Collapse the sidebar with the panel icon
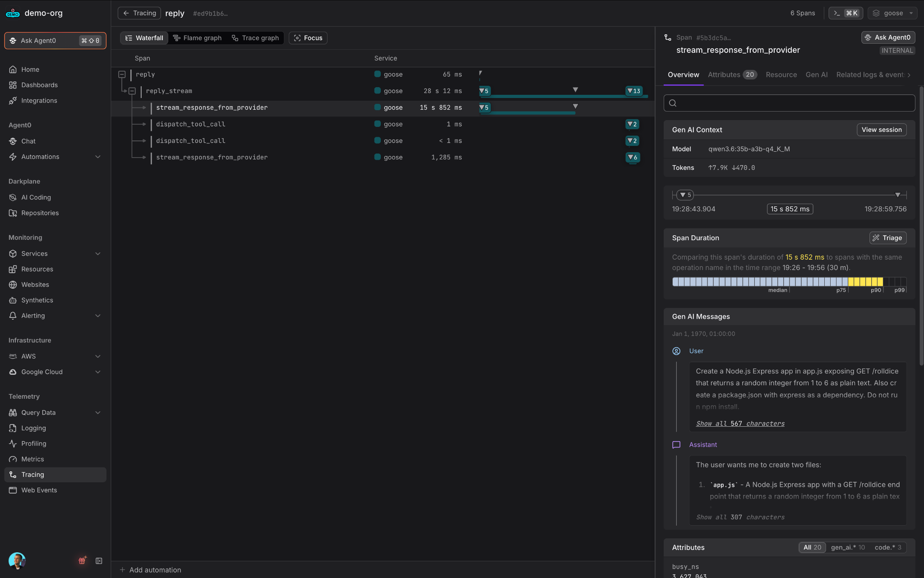The image size is (924, 578). point(99,561)
